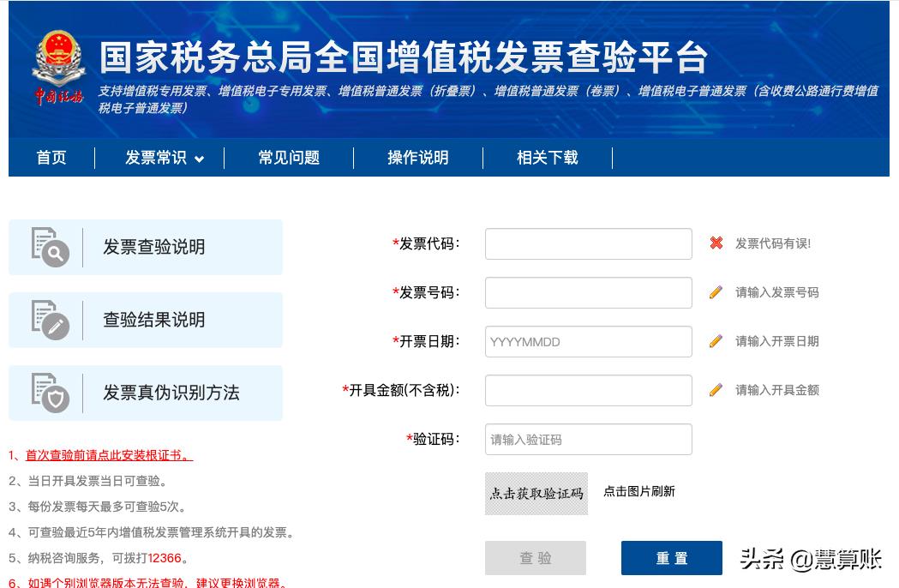This screenshot has width=899, height=588.
Task: Click the note about 最近5年内增值税发票
Action: click(152, 532)
